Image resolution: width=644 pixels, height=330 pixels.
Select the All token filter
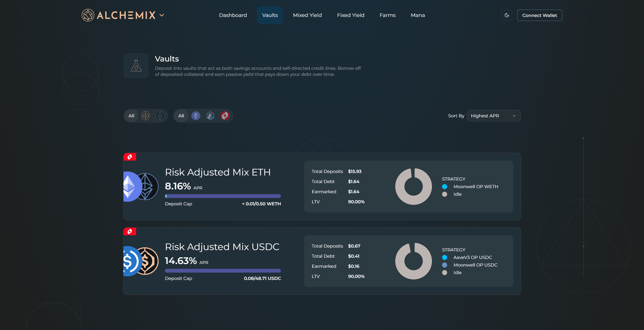(131, 116)
